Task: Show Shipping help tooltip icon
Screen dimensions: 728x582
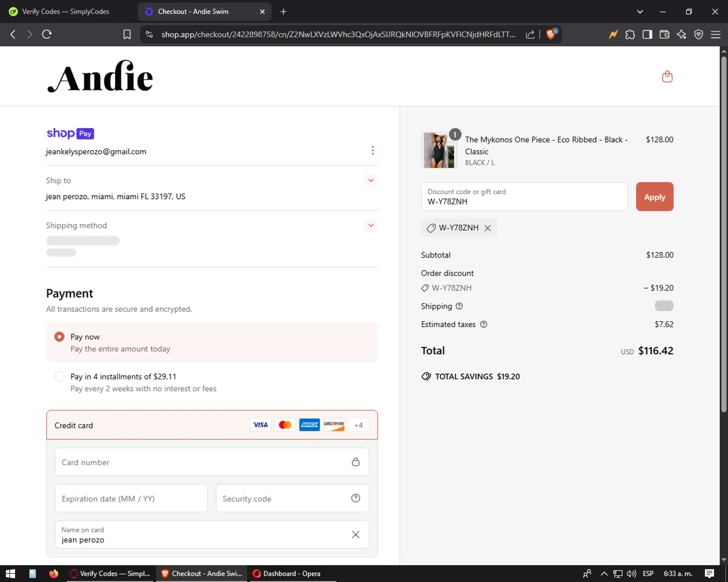Action: click(x=459, y=306)
